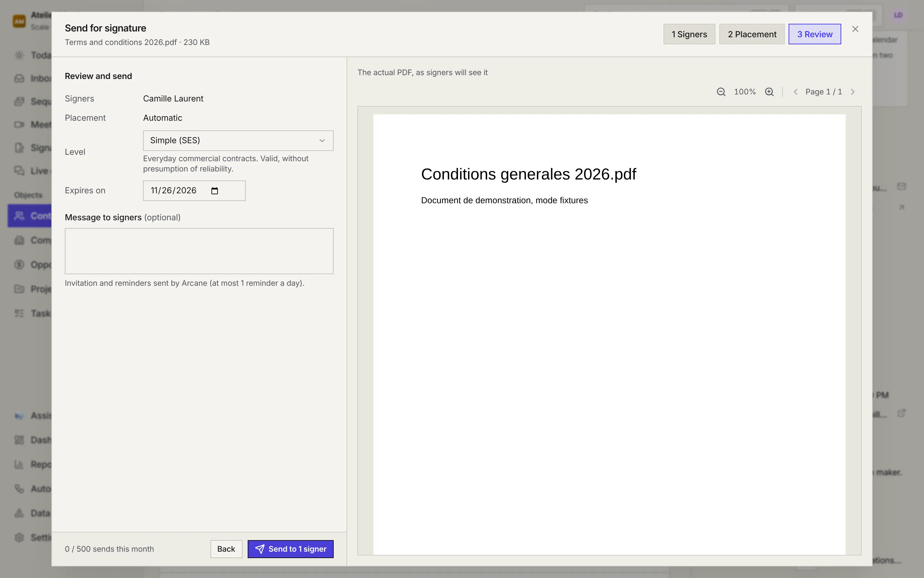Go to next PDF page
The height and width of the screenshot is (578, 924).
pyautogui.click(x=852, y=92)
